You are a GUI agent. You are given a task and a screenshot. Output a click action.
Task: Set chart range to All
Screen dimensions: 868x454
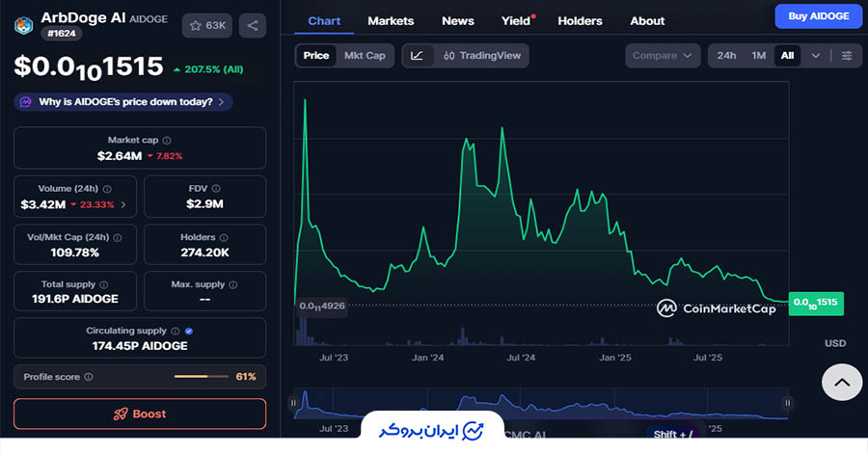[x=787, y=56]
